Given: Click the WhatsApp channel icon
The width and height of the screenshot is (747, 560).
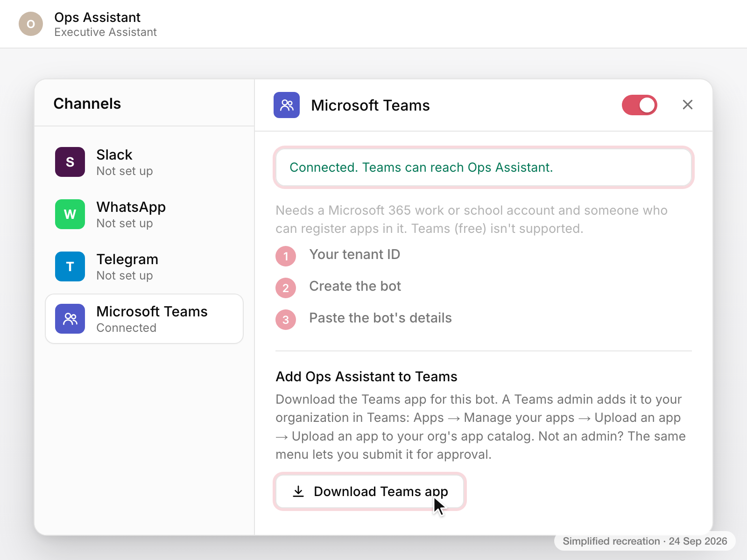Looking at the screenshot, I should pos(70,214).
